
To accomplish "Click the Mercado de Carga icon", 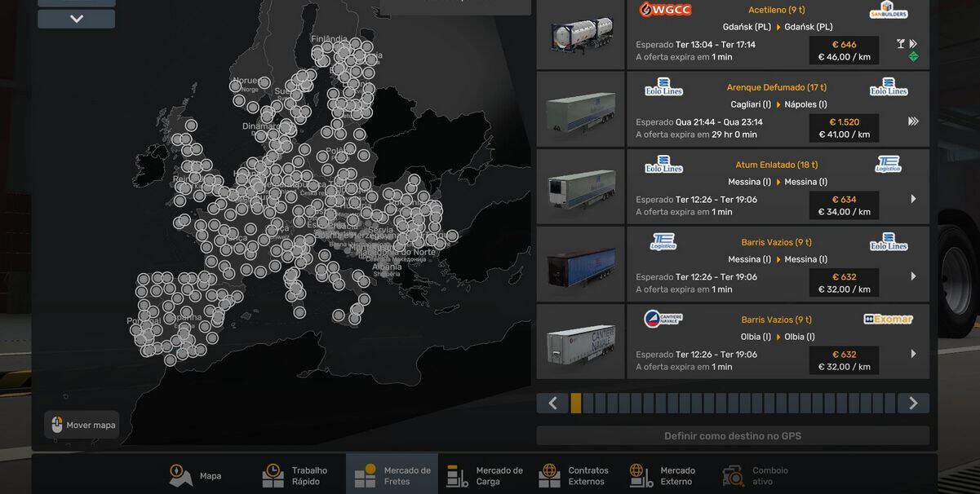I will point(458,475).
